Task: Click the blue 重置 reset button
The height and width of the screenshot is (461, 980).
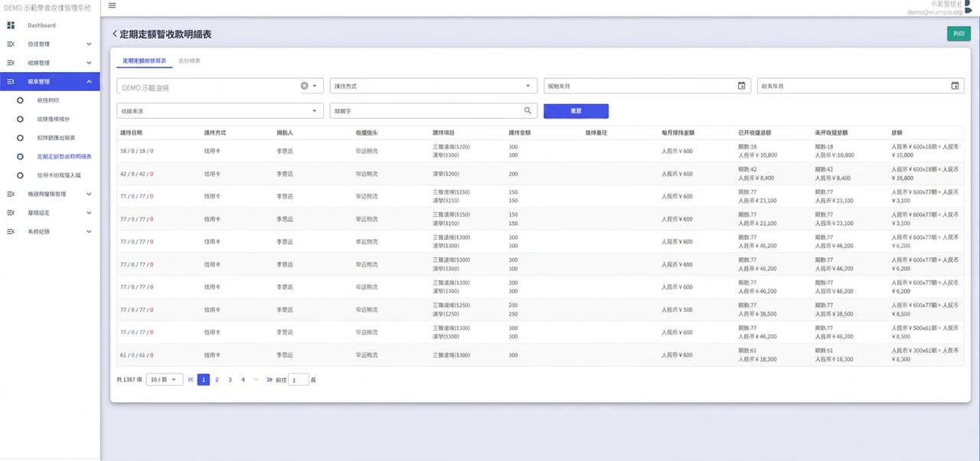Action: click(576, 111)
